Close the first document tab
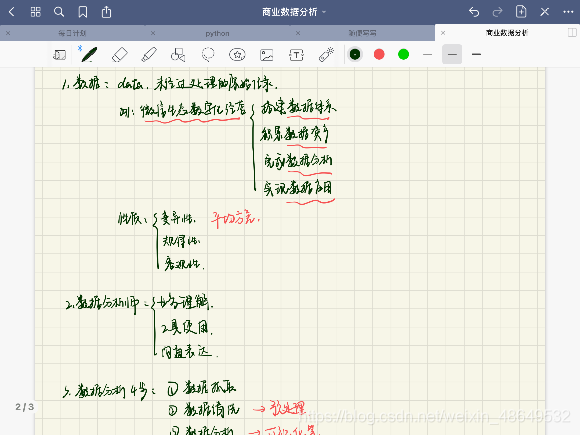The width and height of the screenshot is (580, 435). coord(8,33)
